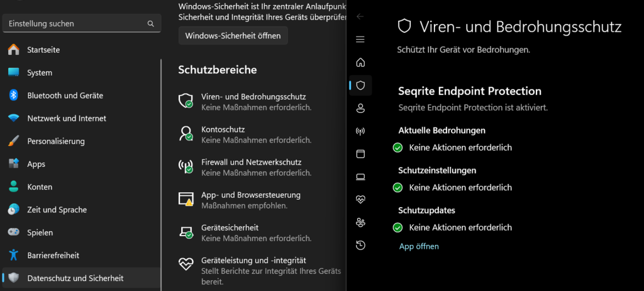Open account protection rail icon
The height and width of the screenshot is (291, 644).
360,108
